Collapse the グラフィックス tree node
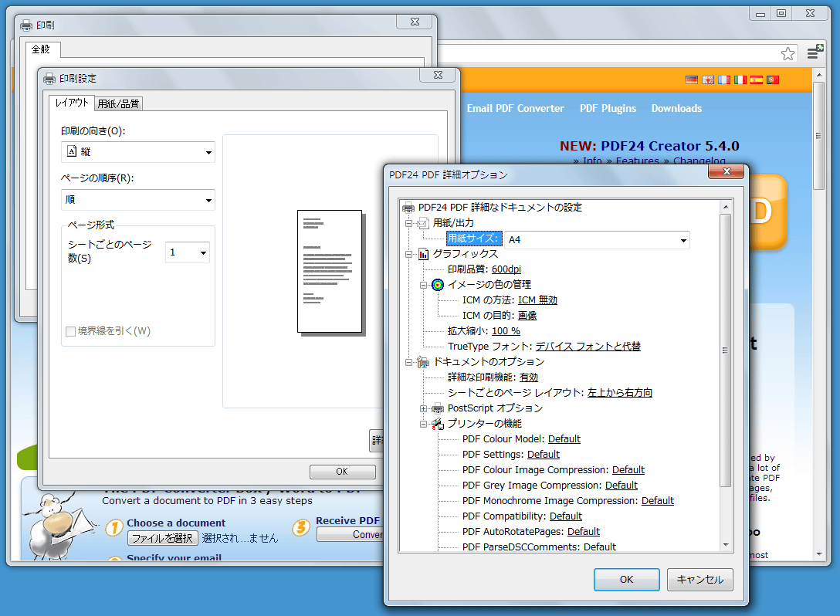 point(408,255)
